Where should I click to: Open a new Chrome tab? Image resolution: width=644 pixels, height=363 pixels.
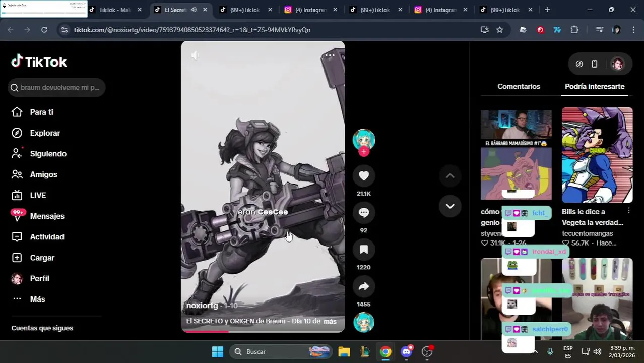click(x=547, y=10)
